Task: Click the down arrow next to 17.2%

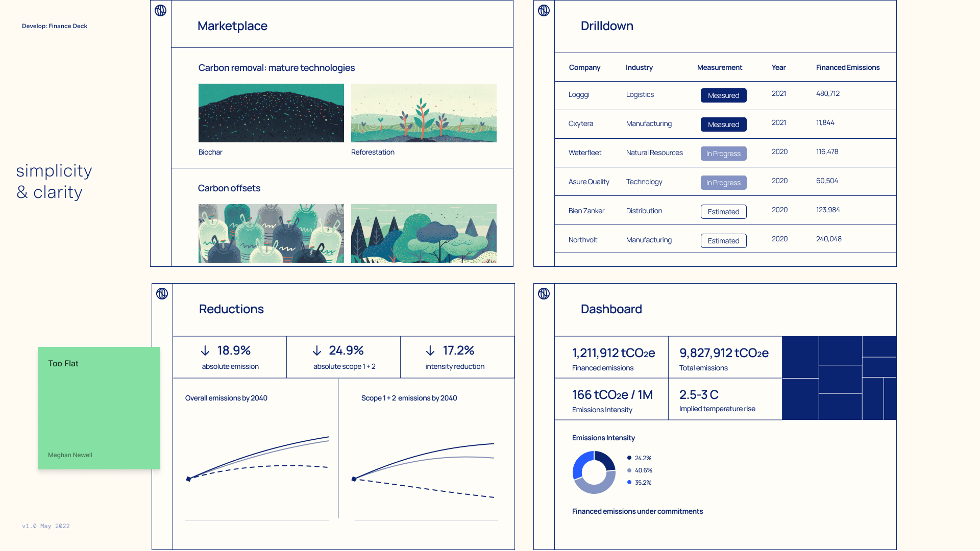Action: pyautogui.click(x=430, y=350)
